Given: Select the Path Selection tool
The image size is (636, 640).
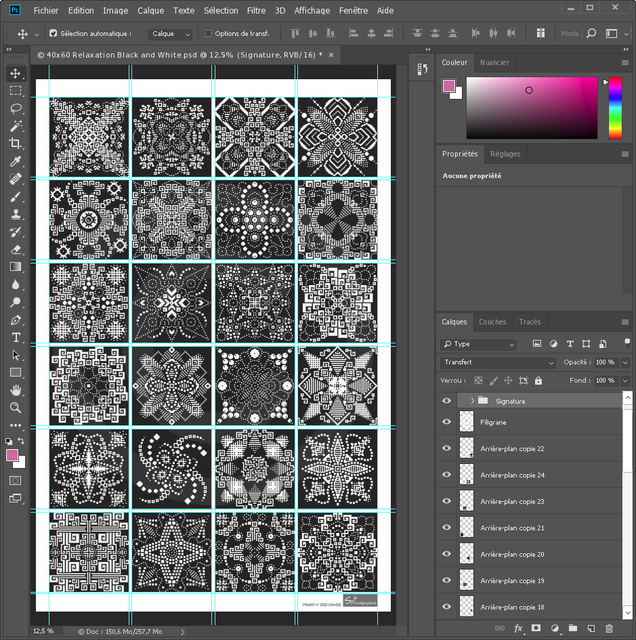Looking at the screenshot, I should click(x=16, y=355).
